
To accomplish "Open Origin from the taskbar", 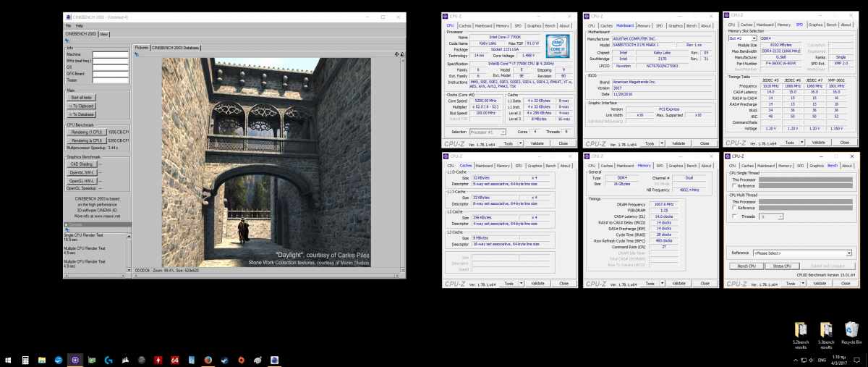I will pyautogui.click(x=241, y=360).
